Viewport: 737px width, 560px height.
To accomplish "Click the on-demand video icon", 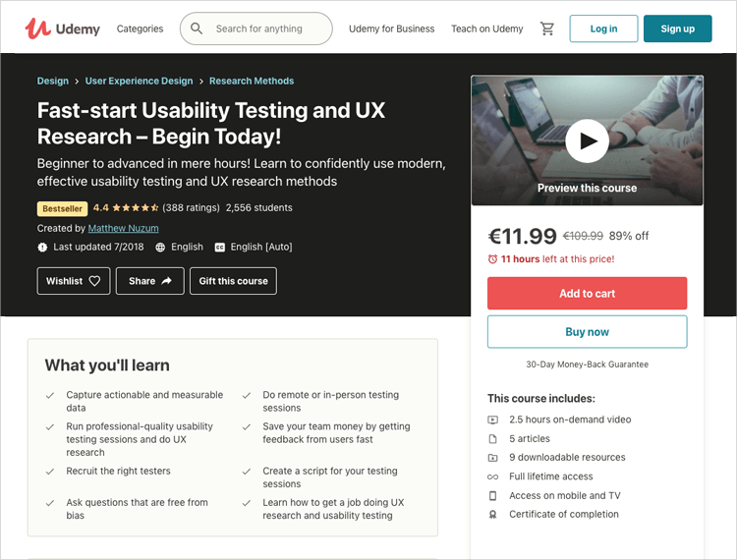I will pos(492,420).
